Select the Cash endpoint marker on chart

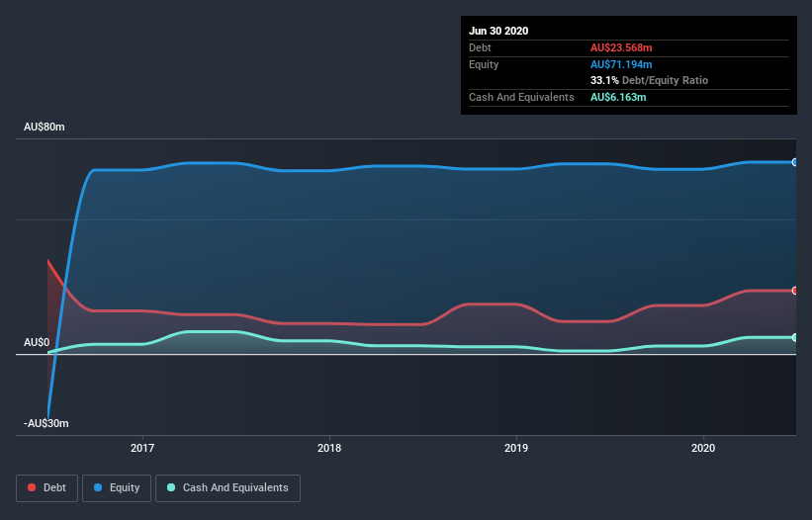(x=794, y=337)
